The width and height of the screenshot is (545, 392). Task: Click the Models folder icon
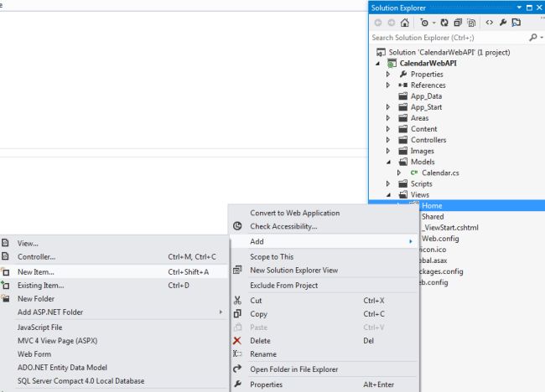coord(402,162)
